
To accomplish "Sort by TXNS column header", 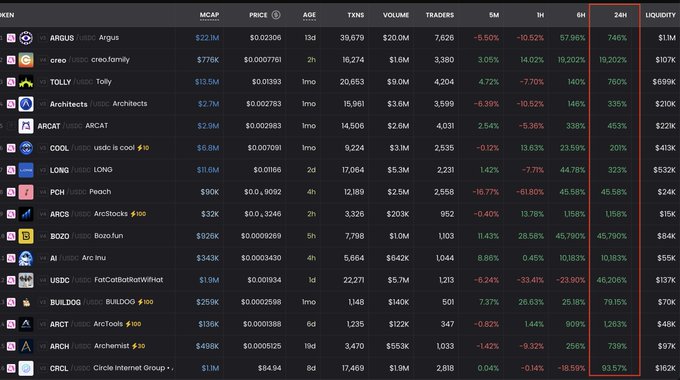I will [356, 15].
